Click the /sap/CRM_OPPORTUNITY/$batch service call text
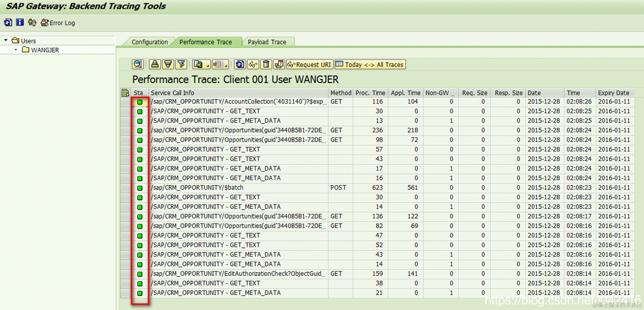Viewport: 644px width, 310px height. [x=197, y=188]
